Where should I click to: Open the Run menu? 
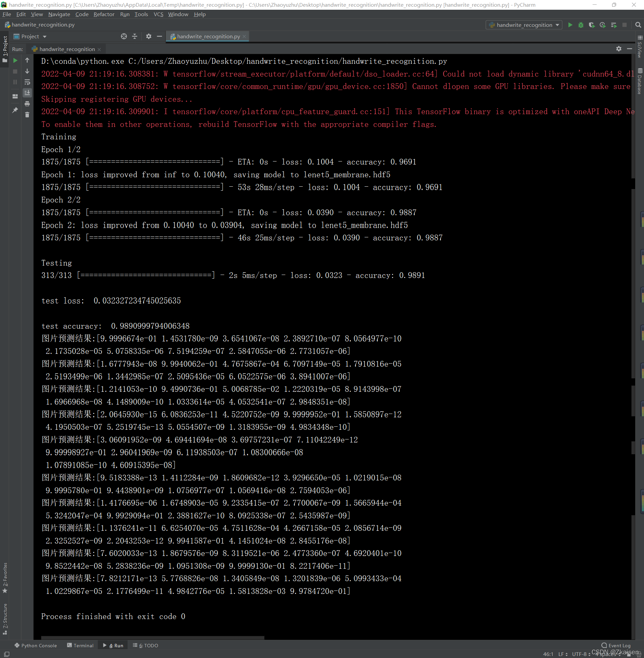[x=125, y=14]
